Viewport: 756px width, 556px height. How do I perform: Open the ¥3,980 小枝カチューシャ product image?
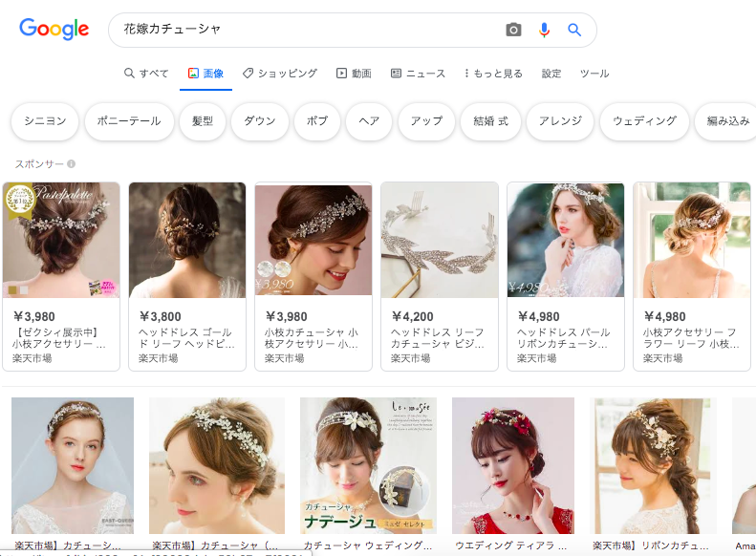point(313,240)
